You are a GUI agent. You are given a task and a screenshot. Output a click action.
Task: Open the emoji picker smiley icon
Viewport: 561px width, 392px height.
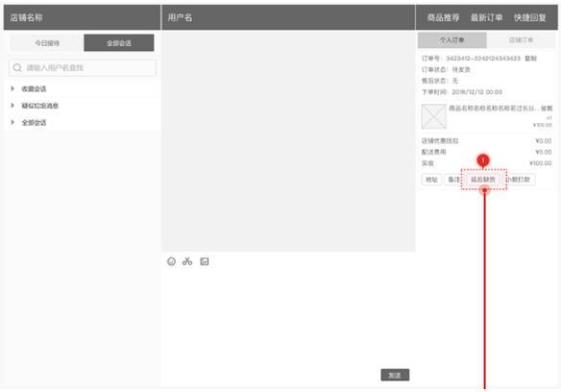pos(171,261)
